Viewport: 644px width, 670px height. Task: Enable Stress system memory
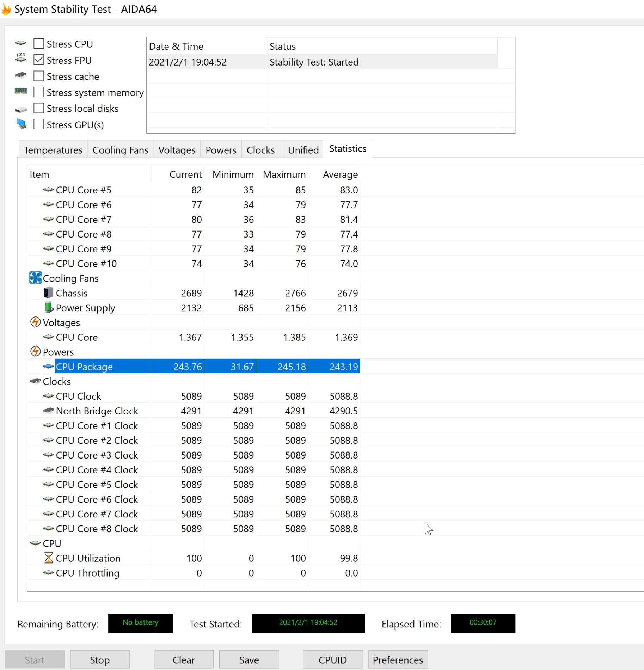(x=39, y=92)
